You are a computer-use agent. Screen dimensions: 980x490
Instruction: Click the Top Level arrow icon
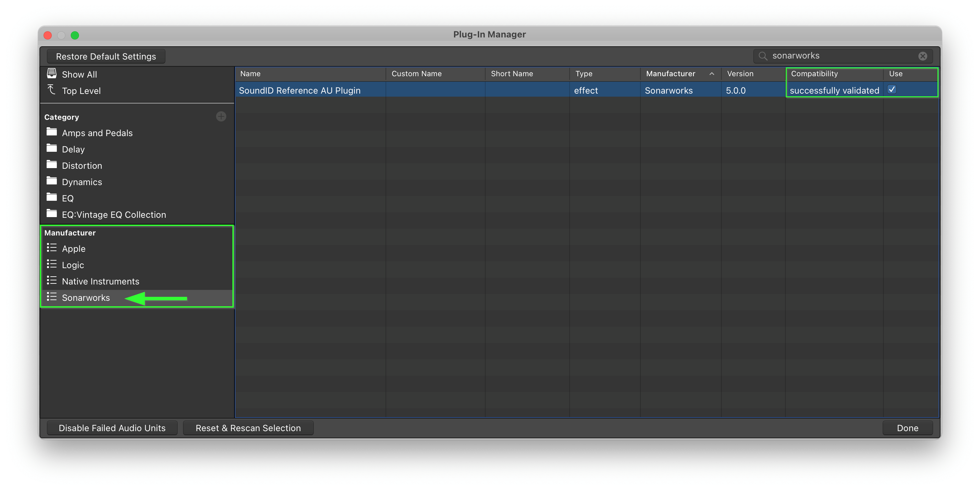tap(52, 90)
